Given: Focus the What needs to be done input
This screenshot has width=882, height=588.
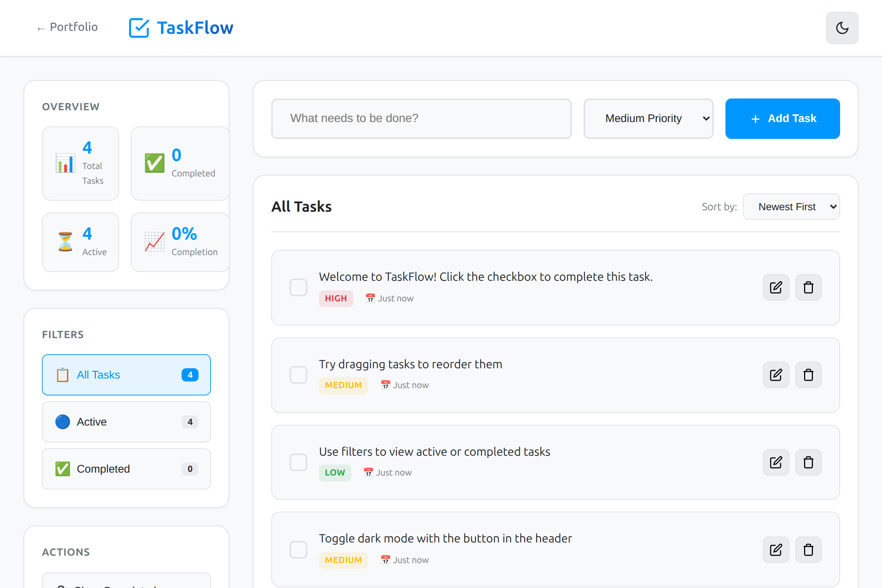Looking at the screenshot, I should tap(421, 118).
